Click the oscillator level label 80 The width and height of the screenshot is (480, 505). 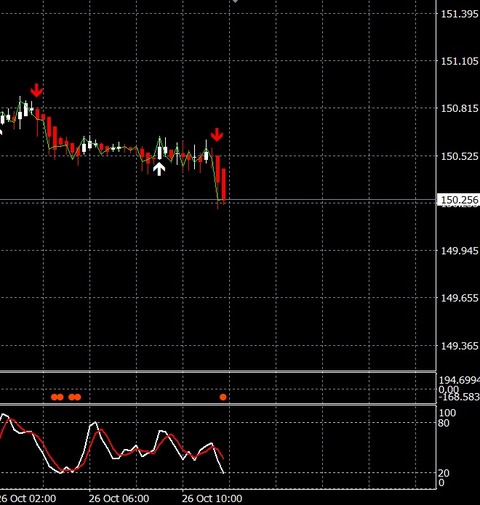[x=444, y=423]
